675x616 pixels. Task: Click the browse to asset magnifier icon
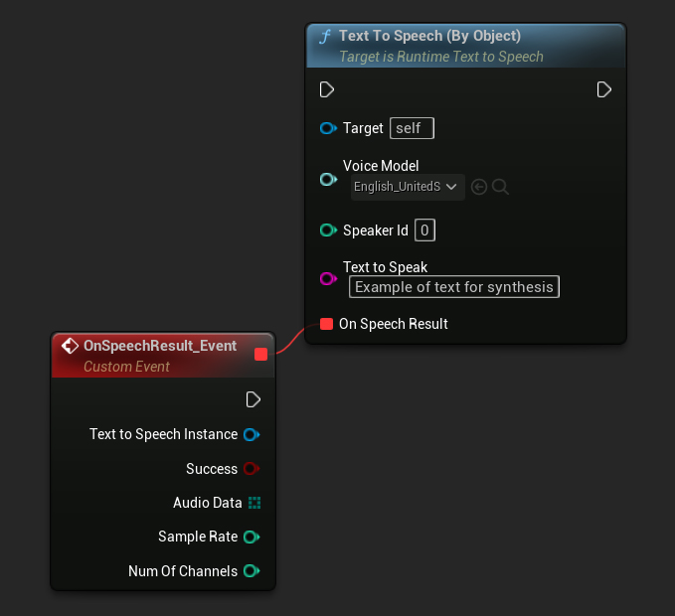coord(500,187)
